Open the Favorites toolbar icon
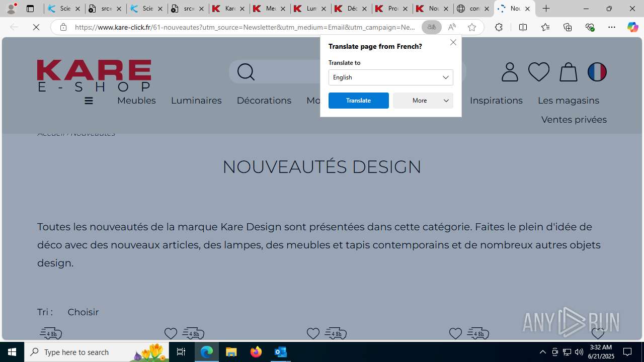644x362 pixels. tap(545, 27)
